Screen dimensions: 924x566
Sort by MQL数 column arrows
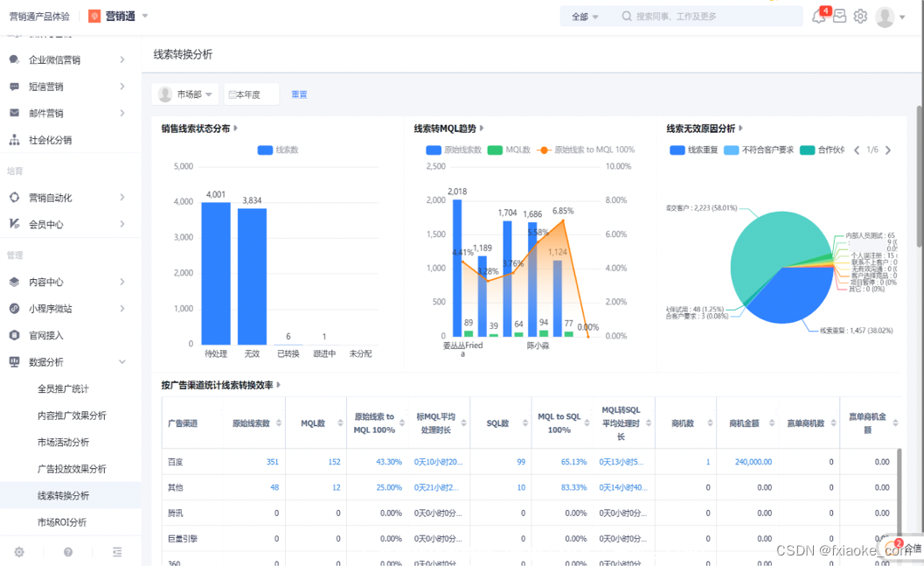[340, 423]
